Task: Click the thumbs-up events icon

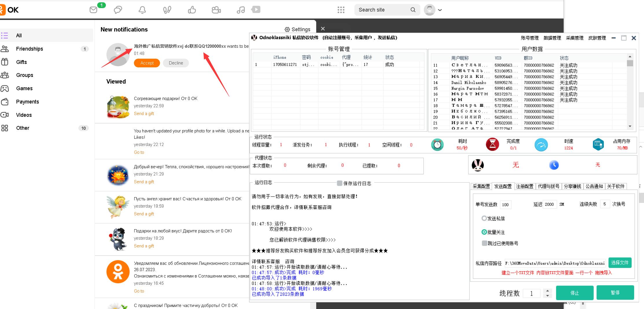Action: click(192, 10)
